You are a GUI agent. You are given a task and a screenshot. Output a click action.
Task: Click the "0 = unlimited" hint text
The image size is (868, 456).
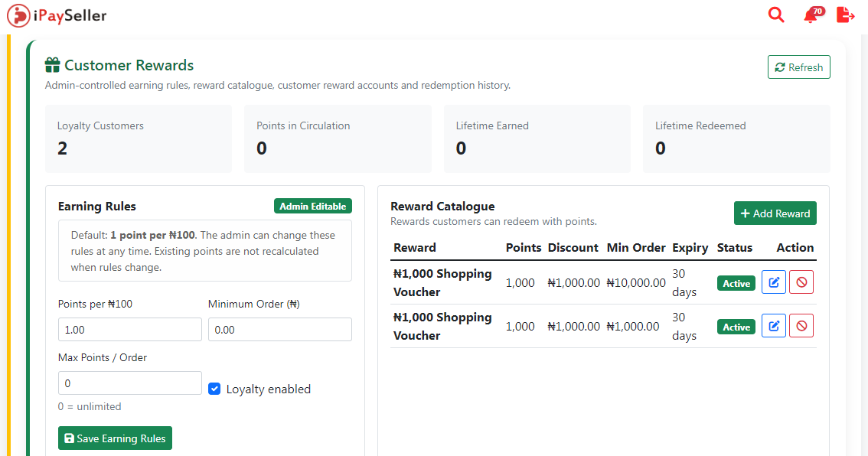90,406
